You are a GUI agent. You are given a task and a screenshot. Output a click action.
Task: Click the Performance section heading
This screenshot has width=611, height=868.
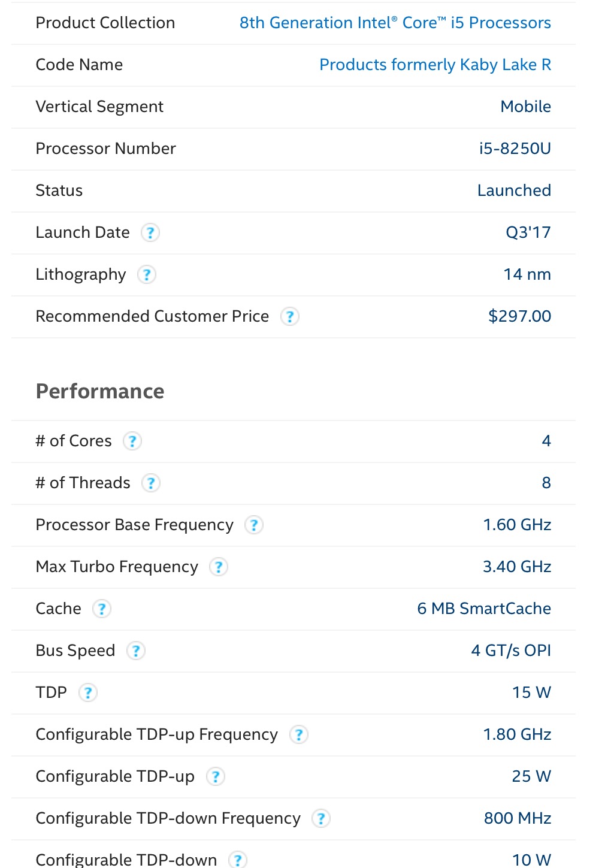pyautogui.click(x=100, y=391)
